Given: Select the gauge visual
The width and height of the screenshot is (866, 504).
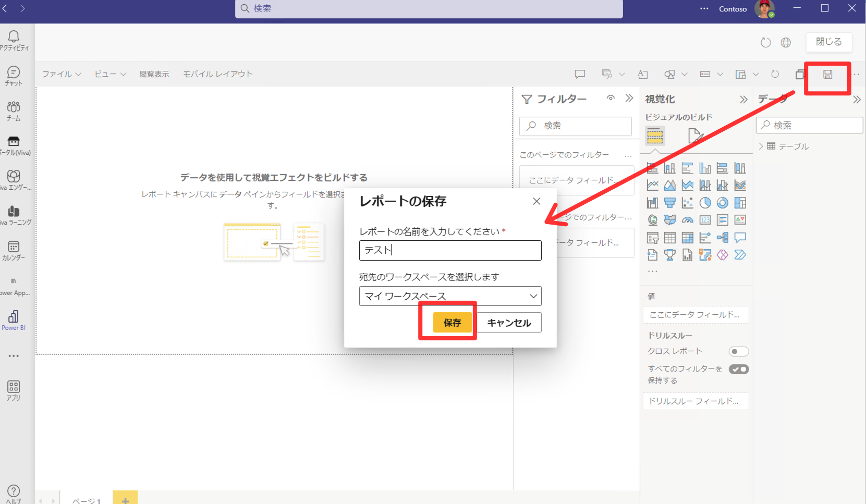Looking at the screenshot, I should (687, 220).
